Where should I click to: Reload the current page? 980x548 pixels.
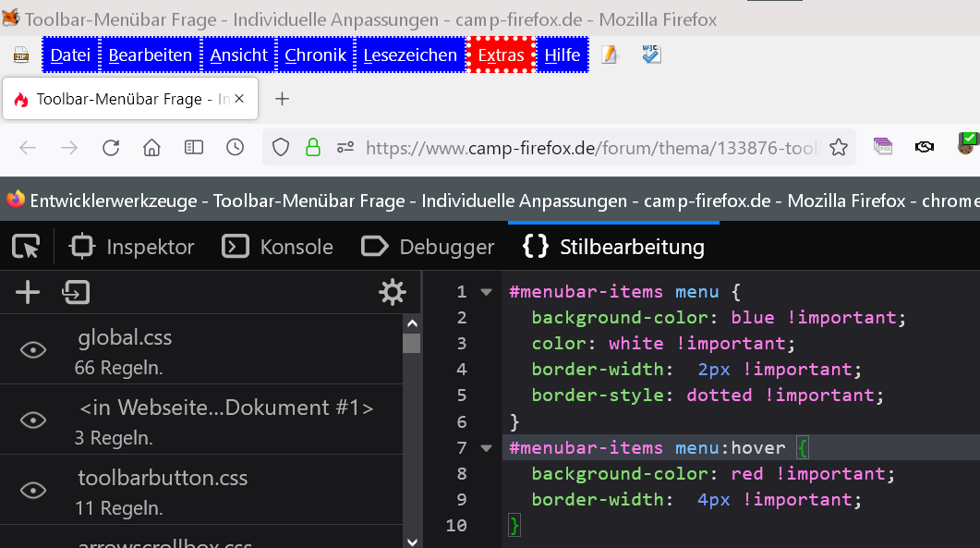click(111, 148)
